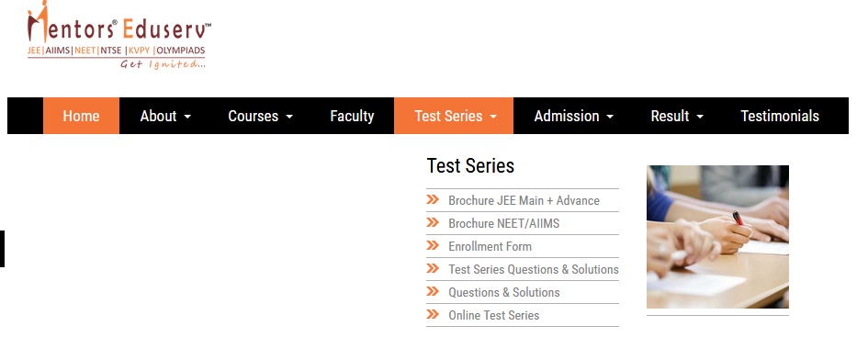
Task: Click the arrow icon beside Test Series Questions & Solutions
Action: (433, 268)
